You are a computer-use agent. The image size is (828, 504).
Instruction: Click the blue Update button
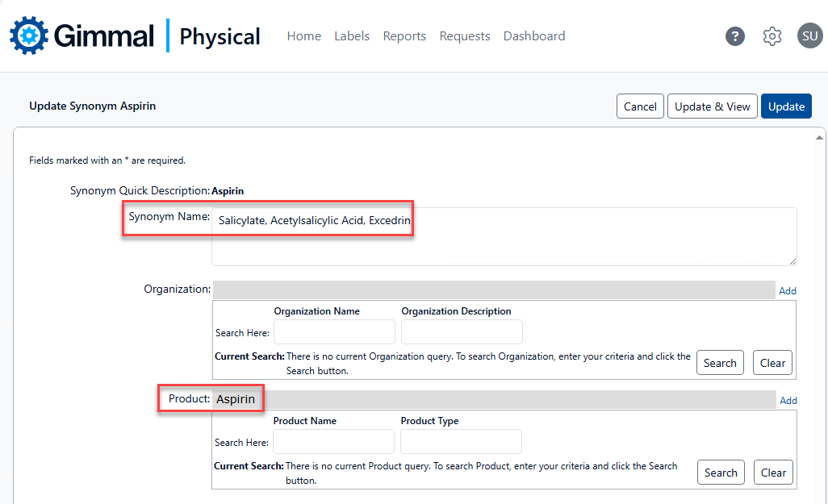coord(786,106)
